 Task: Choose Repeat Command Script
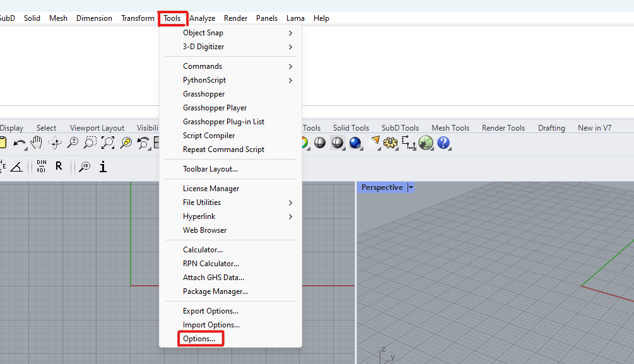(x=223, y=150)
